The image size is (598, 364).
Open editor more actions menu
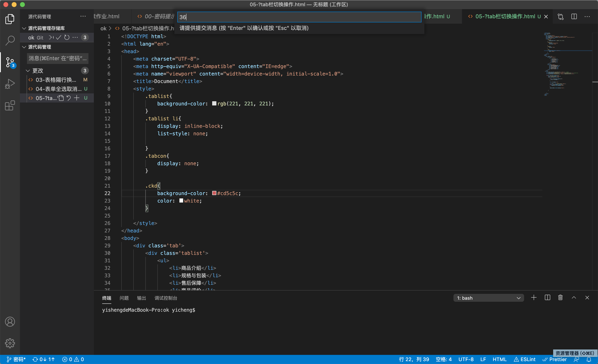pos(587,16)
